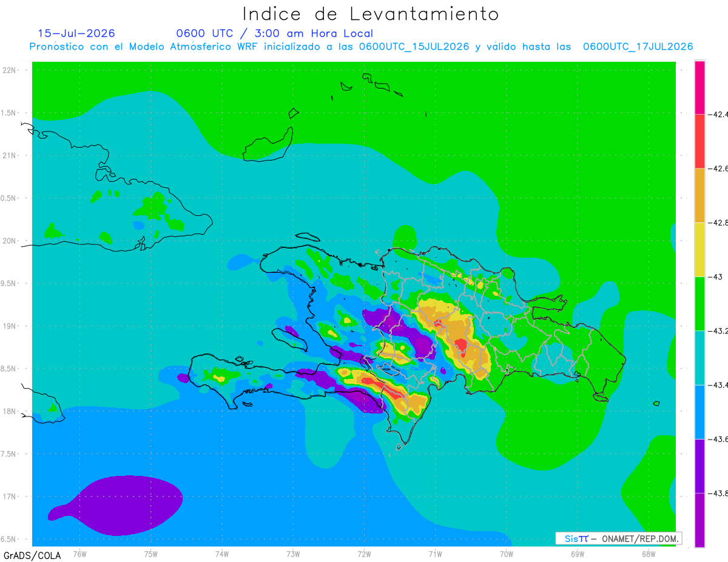Click longitude label "75W"
Image resolution: width=728 pixels, height=562 pixels.
point(150,554)
